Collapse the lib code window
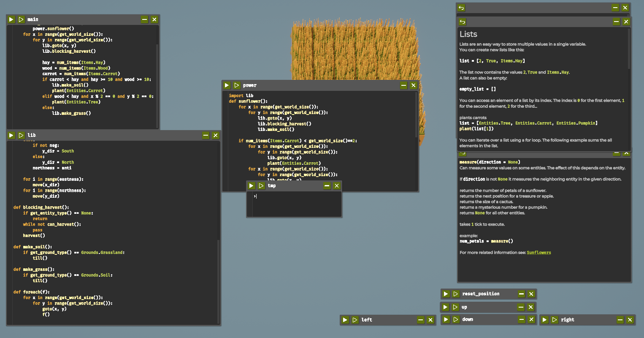 click(x=206, y=135)
